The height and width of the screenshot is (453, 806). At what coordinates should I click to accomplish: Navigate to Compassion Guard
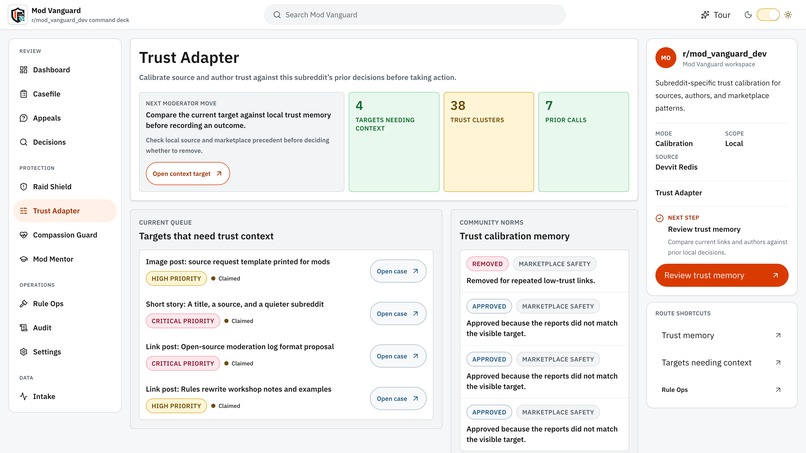point(65,235)
